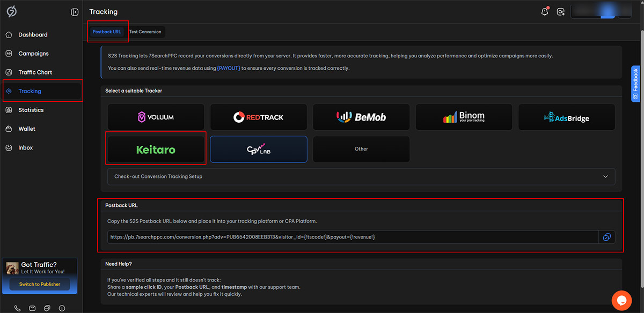Select the Binom tracker
Image resolution: width=644 pixels, height=313 pixels.
pos(464,117)
